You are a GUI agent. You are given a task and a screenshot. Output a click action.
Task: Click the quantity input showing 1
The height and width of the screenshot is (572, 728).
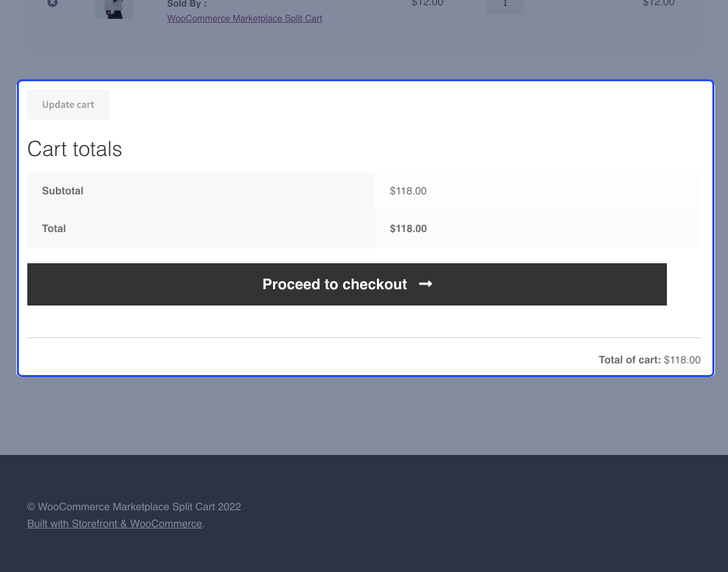pos(504,5)
